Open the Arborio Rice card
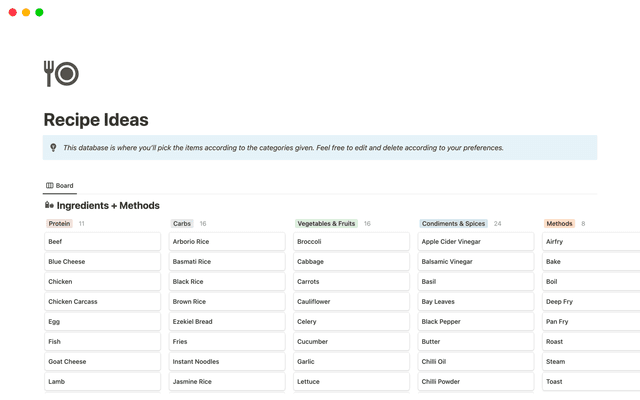Image resolution: width=640 pixels, height=400 pixels. (227, 242)
